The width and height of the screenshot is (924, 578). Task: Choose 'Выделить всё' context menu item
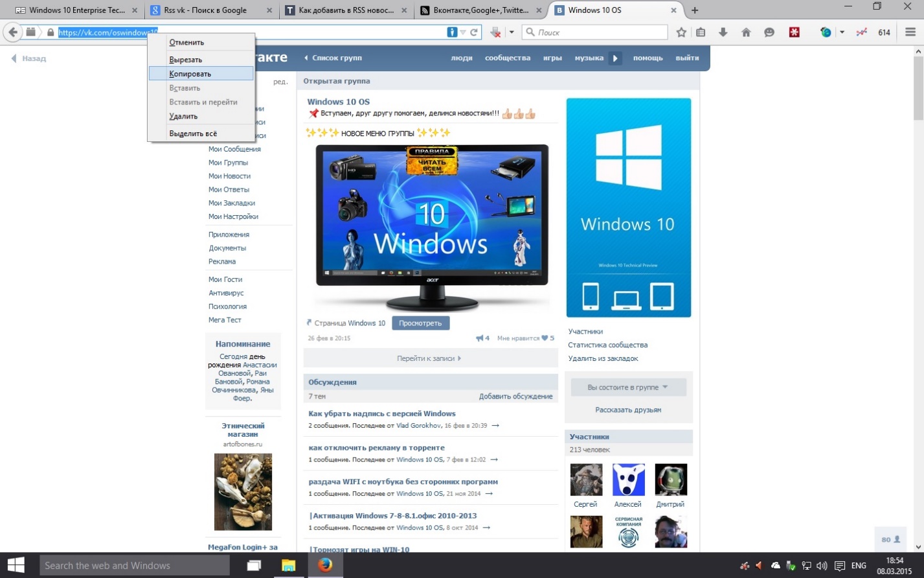pyautogui.click(x=201, y=133)
